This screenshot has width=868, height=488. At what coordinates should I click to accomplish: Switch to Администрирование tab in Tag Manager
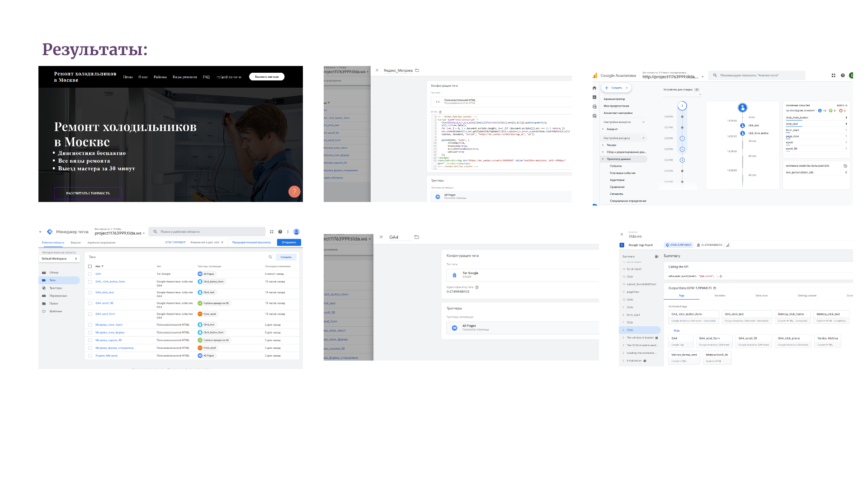(102, 243)
